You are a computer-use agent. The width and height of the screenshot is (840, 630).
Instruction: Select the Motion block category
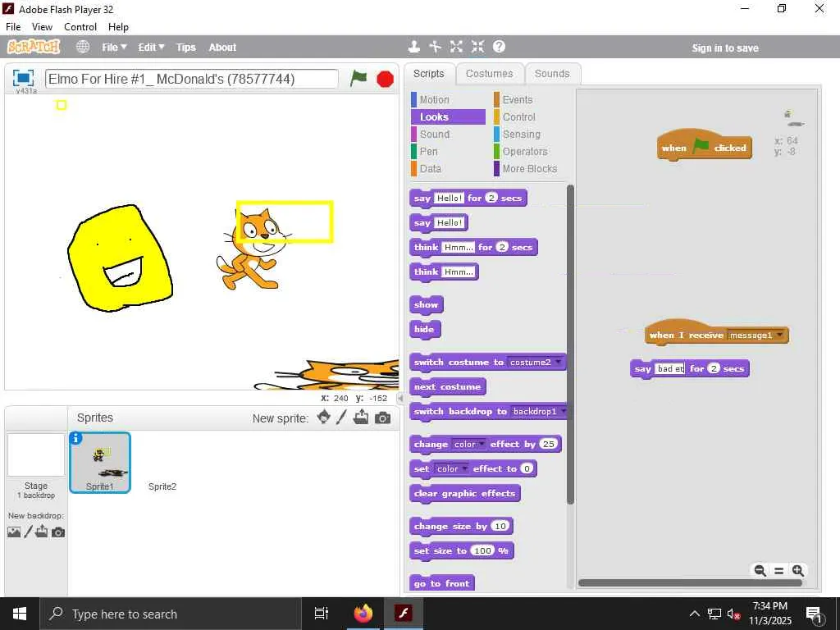pyautogui.click(x=448, y=99)
